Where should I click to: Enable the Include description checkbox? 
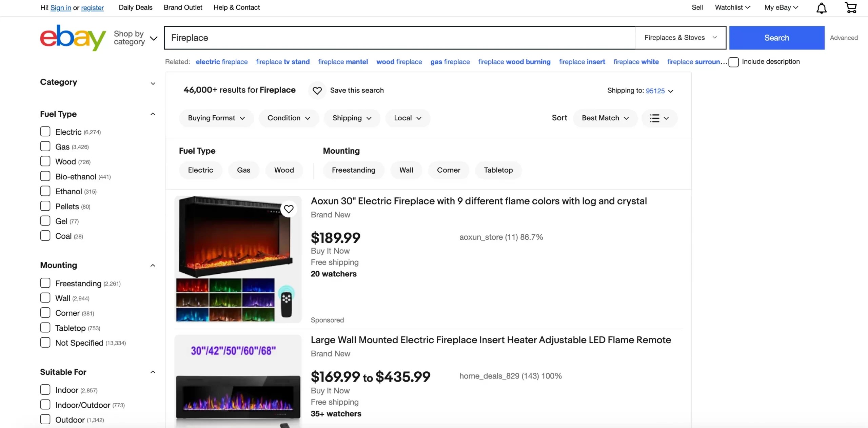point(734,62)
